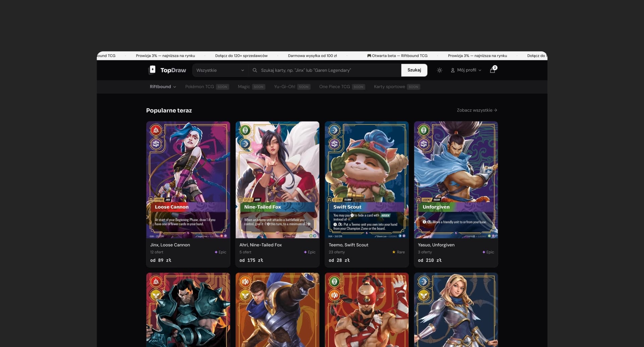
Task: Open the red blindfolded monk card
Action: click(x=367, y=310)
